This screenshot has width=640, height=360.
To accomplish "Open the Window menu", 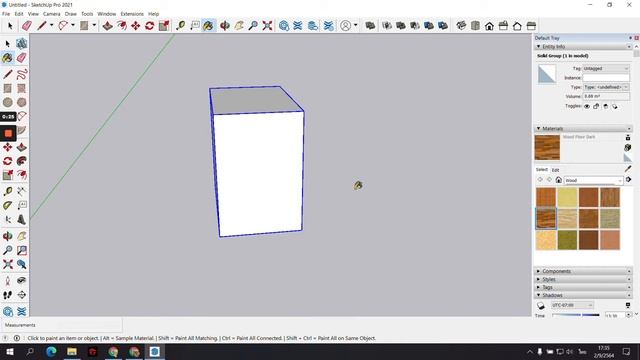I will (107, 14).
